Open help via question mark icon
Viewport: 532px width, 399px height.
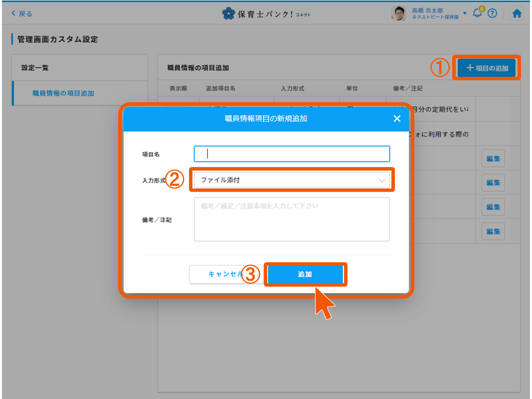tap(493, 13)
